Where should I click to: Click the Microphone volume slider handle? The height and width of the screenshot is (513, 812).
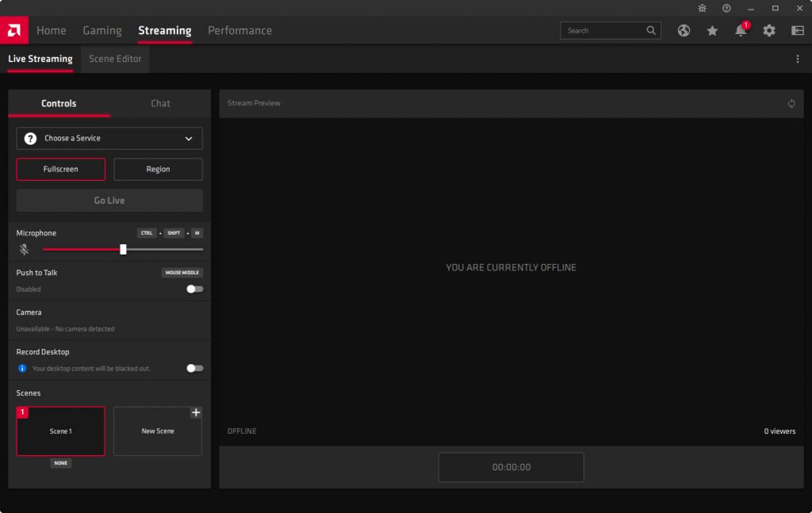coord(123,249)
